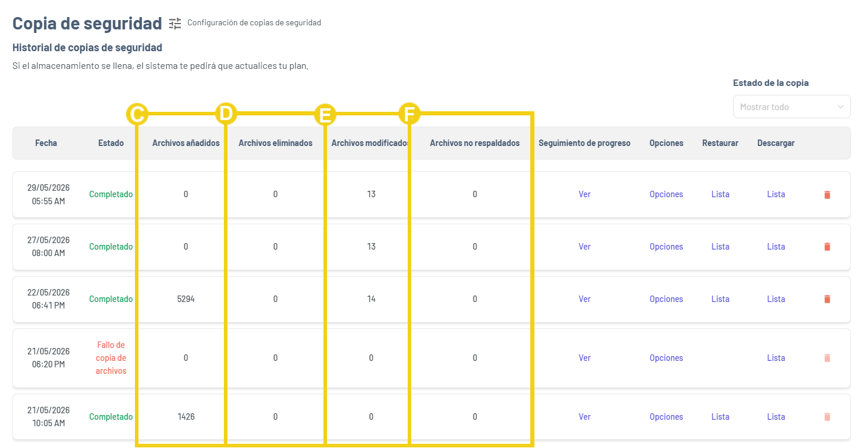Click the 22/05/2026 06:41 PM date cell
868x448 pixels.
coord(48,299)
